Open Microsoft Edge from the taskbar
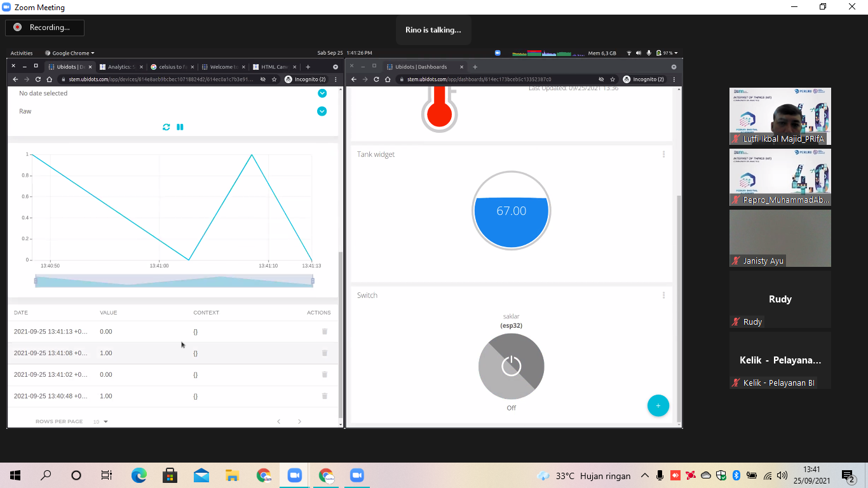 139,475
